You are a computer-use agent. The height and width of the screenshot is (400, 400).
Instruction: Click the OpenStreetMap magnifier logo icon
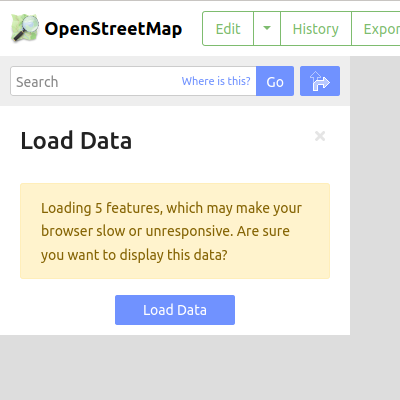[25, 28]
